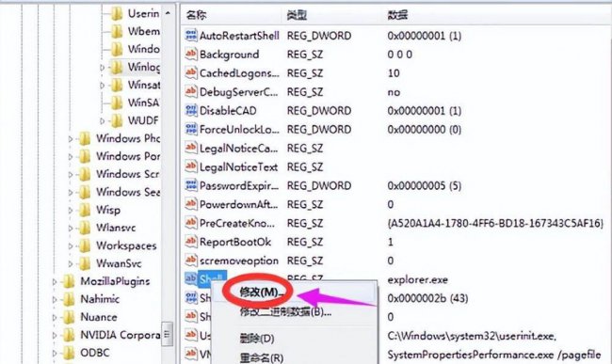Click the Background string value icon

191,55
